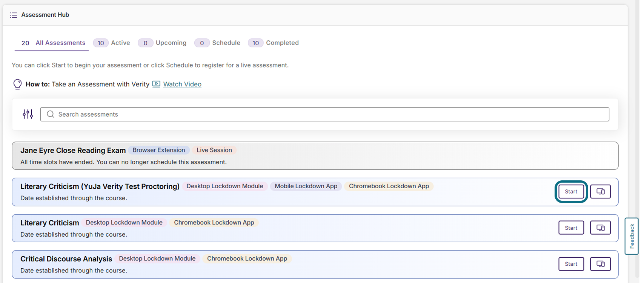Select the Jane Eyre Close Reading Exam card
The width and height of the screenshot is (644, 283).
point(315,155)
